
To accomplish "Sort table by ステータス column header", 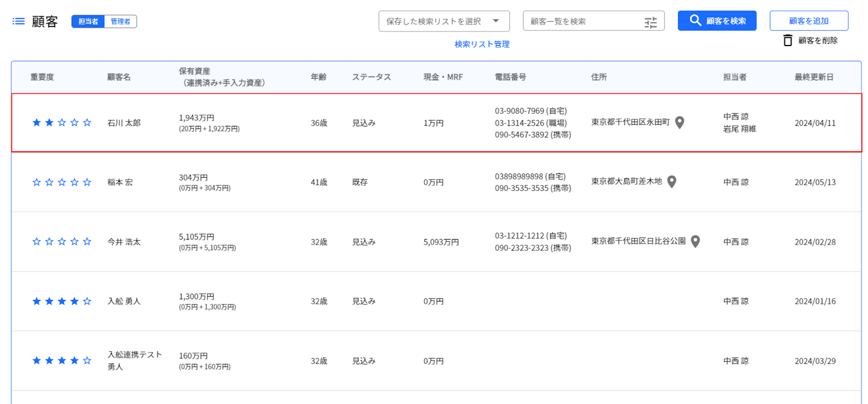I will tap(372, 77).
